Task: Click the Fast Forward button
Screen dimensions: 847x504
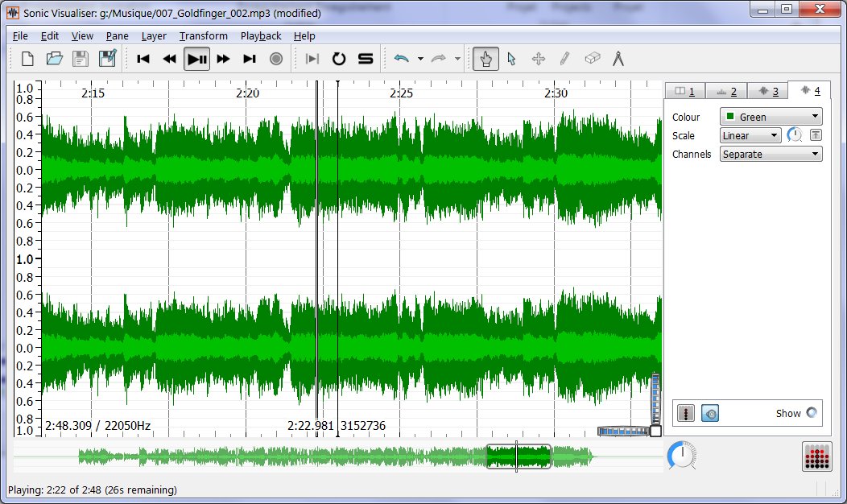Action: (x=223, y=59)
